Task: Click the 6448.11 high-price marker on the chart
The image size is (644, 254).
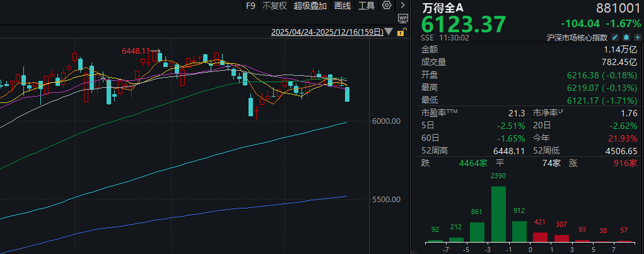Action: click(x=135, y=51)
